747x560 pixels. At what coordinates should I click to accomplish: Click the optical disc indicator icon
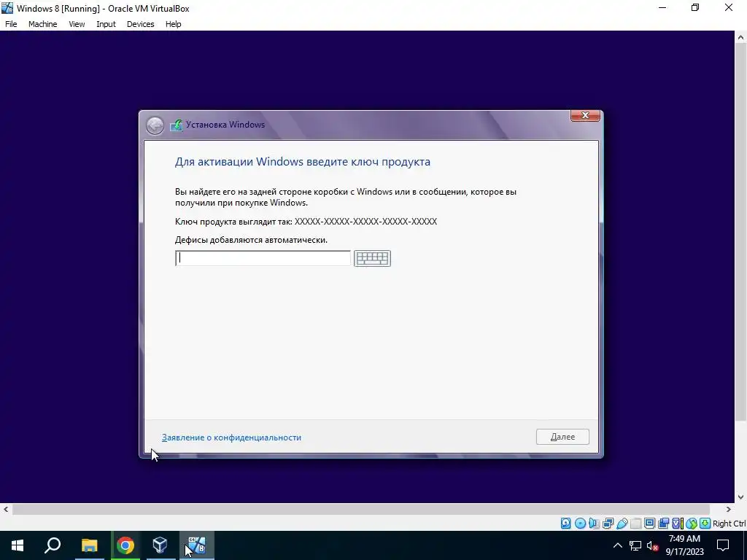point(580,524)
